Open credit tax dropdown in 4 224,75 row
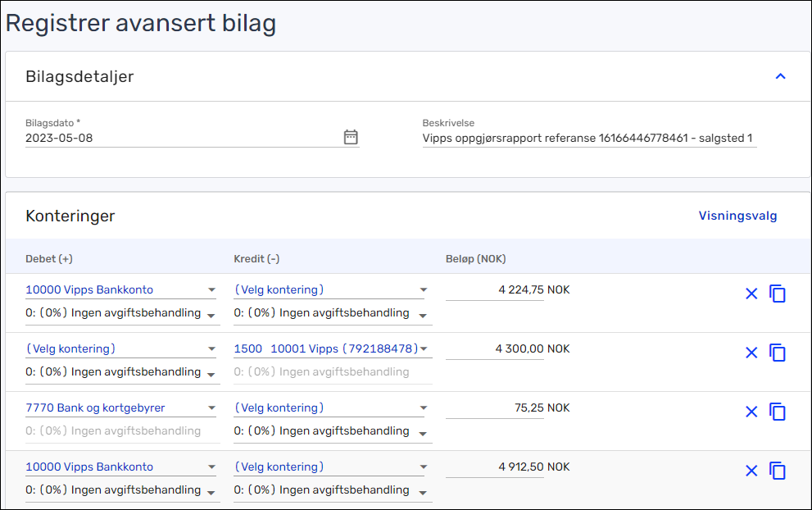The image size is (812, 510). point(331,313)
